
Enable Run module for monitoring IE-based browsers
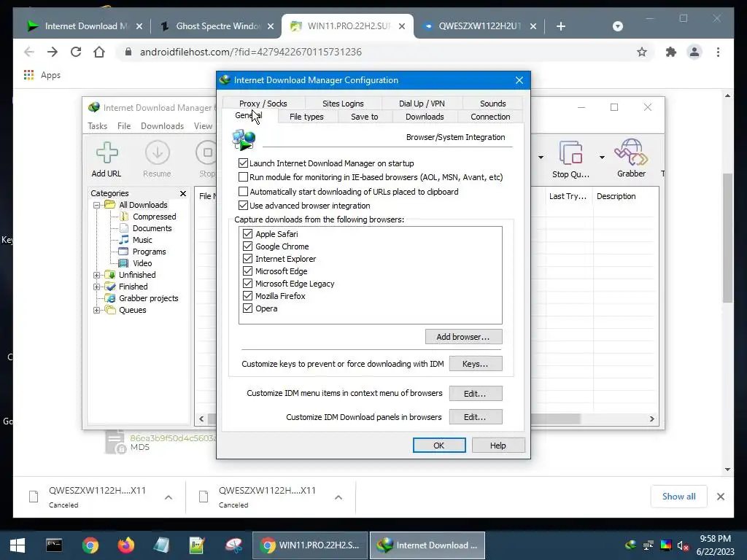point(244,177)
